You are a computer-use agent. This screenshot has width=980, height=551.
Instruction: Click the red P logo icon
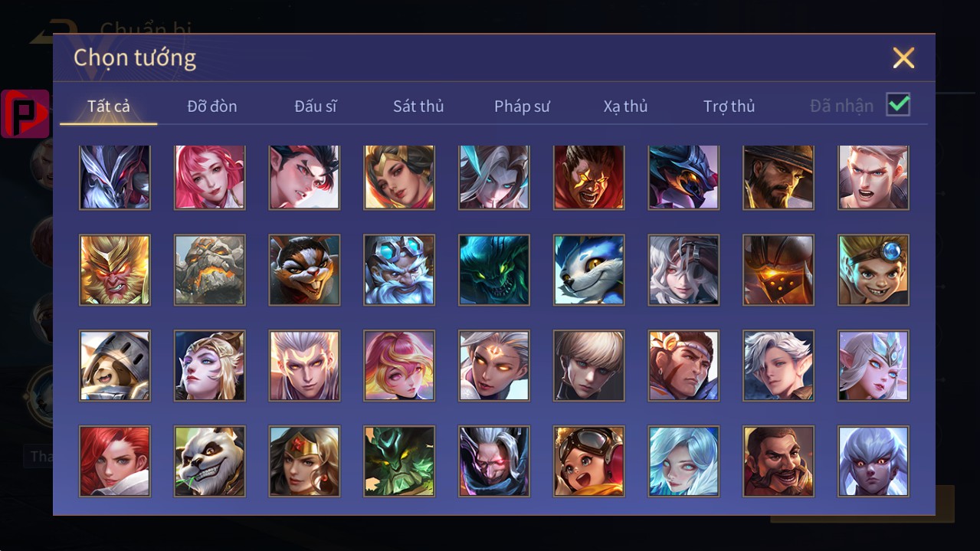[x=25, y=113]
